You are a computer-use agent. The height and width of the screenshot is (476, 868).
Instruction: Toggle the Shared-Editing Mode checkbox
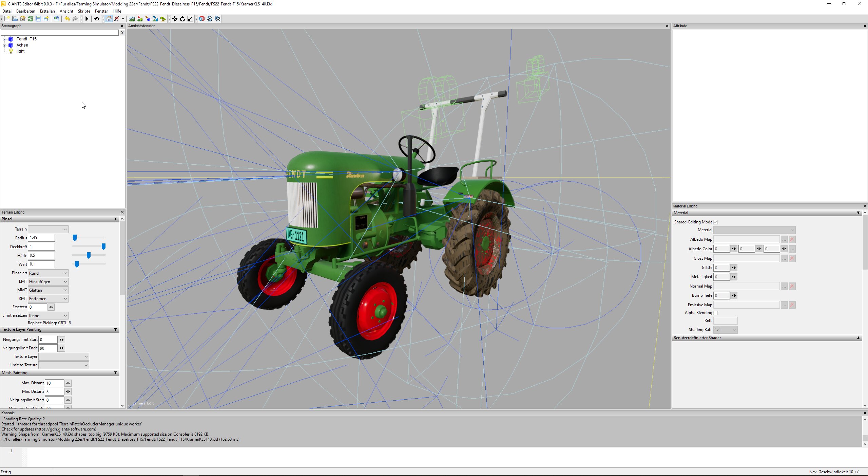(x=715, y=222)
